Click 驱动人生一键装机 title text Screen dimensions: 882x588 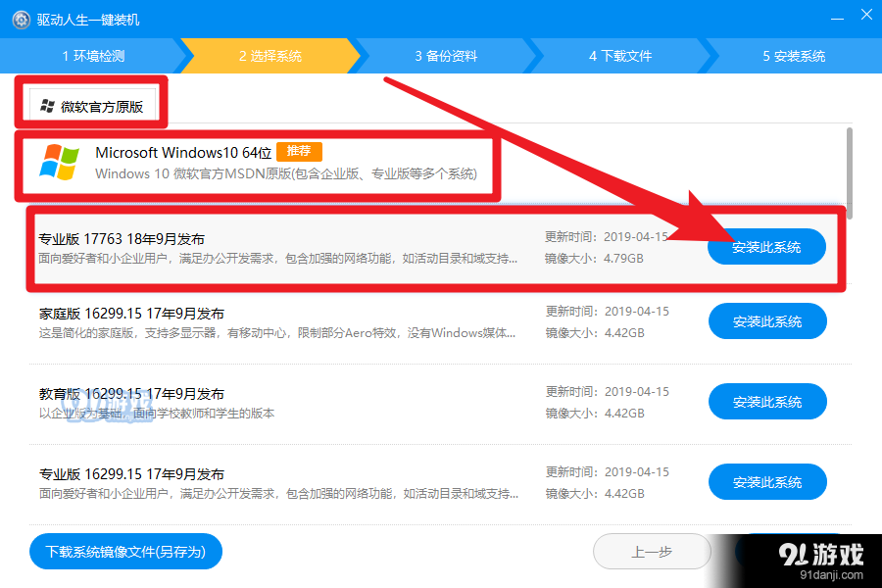[88, 20]
